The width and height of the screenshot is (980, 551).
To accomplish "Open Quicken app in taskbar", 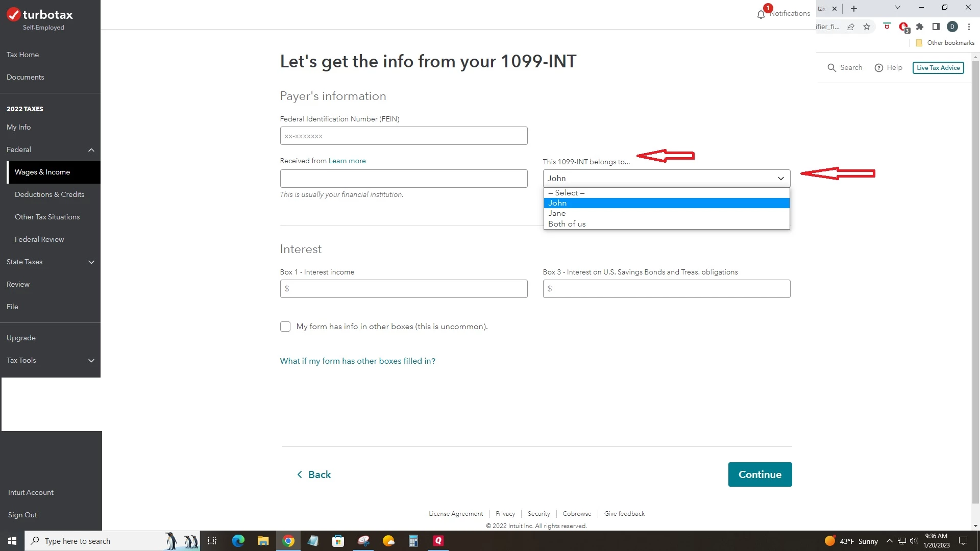I will [438, 541].
